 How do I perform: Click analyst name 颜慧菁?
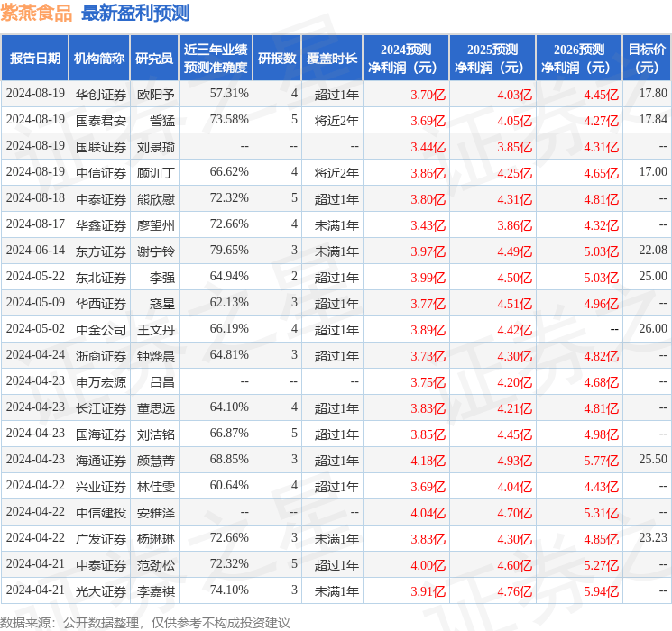coord(155,461)
